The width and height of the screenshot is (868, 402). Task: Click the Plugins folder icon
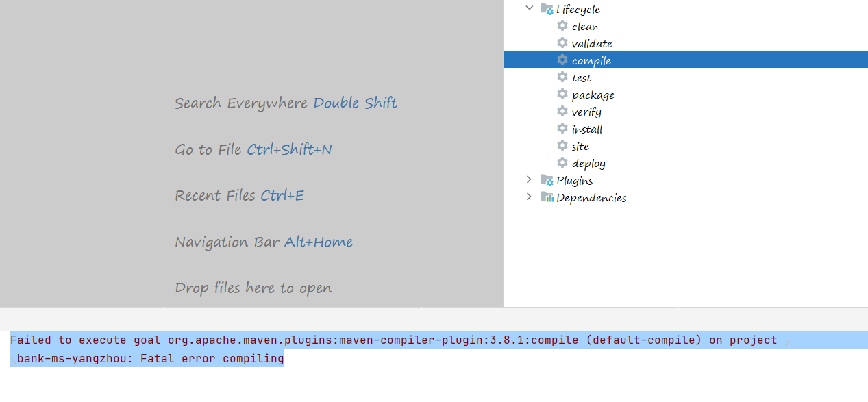click(547, 180)
